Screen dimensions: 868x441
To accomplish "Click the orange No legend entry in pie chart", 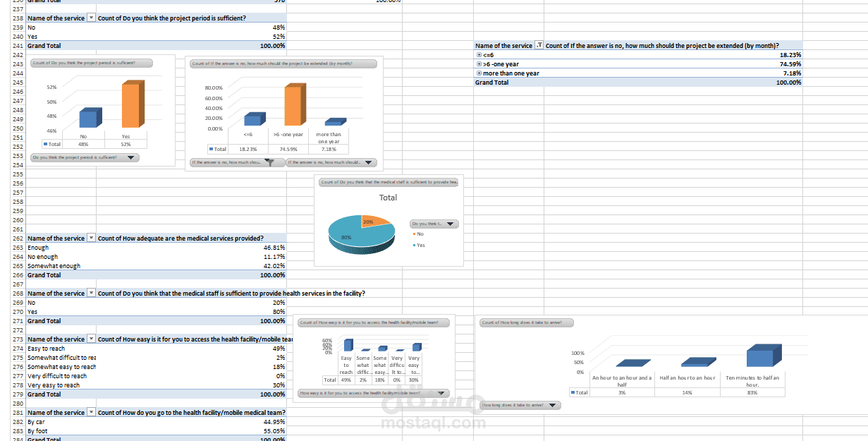I will pos(418,234).
